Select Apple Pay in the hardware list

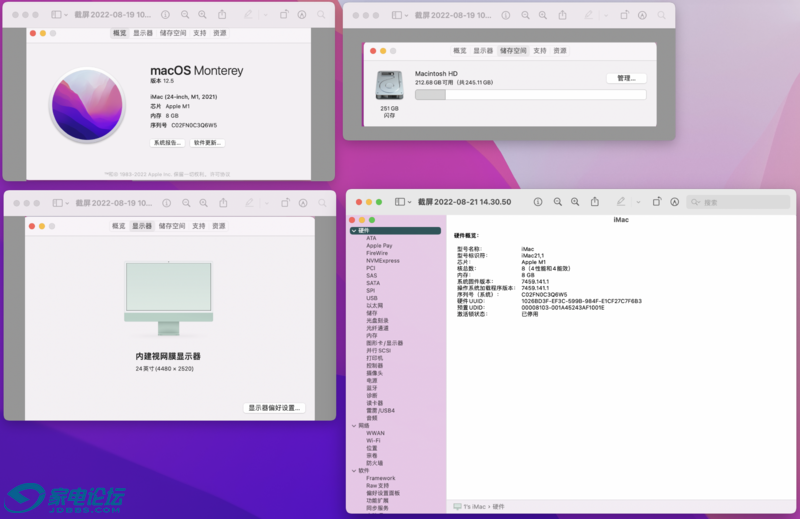(x=379, y=245)
